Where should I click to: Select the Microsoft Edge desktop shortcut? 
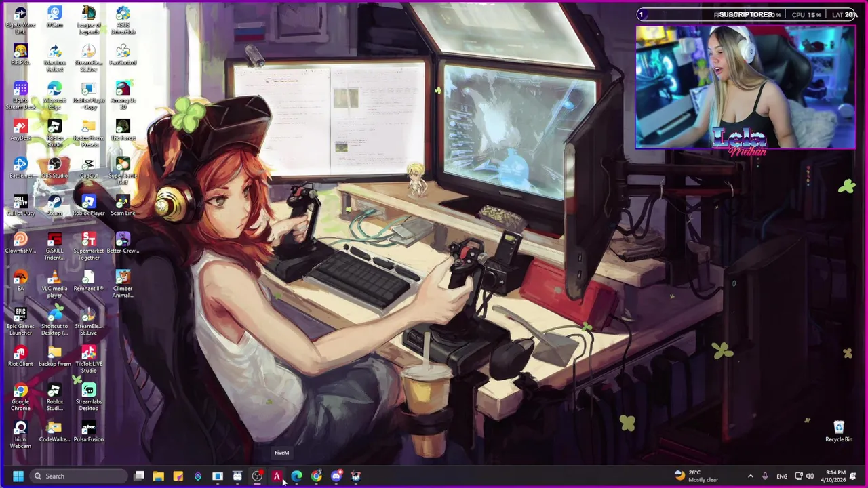pos(55,96)
